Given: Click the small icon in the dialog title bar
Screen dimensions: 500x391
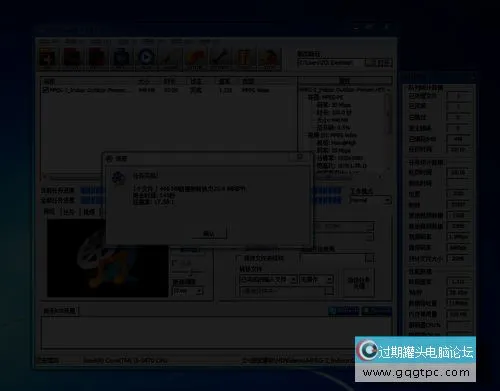Looking at the screenshot, I should 109,159.
